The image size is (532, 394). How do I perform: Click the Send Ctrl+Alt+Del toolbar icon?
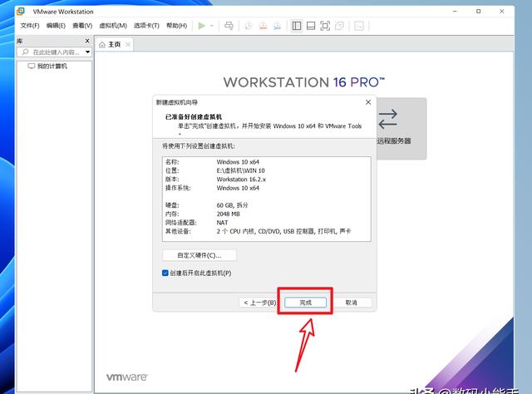point(229,26)
